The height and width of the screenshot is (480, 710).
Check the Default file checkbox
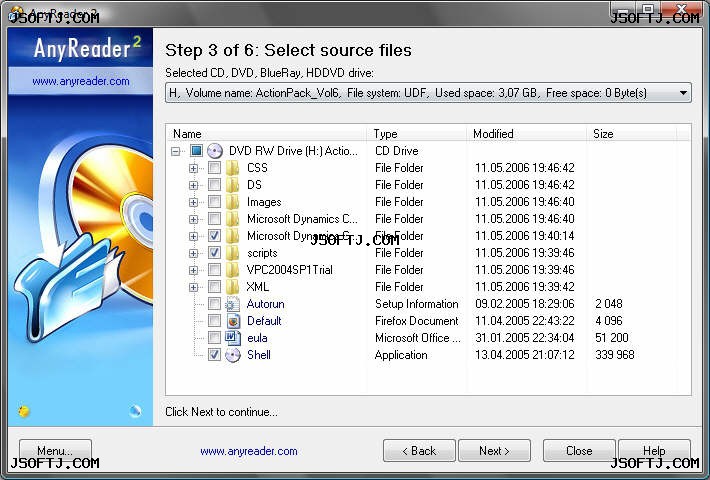click(x=214, y=321)
